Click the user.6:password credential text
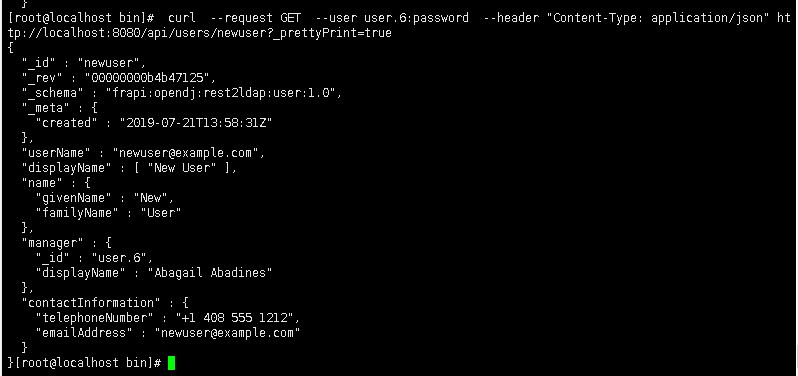 (x=416, y=18)
